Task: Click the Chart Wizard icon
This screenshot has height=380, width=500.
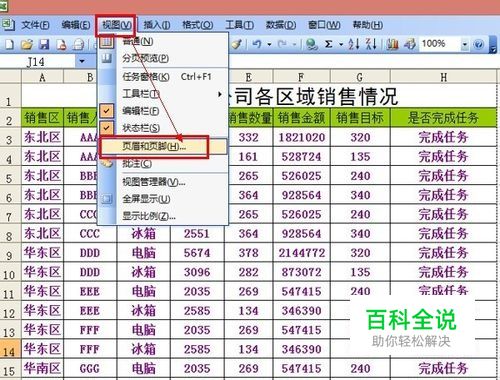Action: 392,44
